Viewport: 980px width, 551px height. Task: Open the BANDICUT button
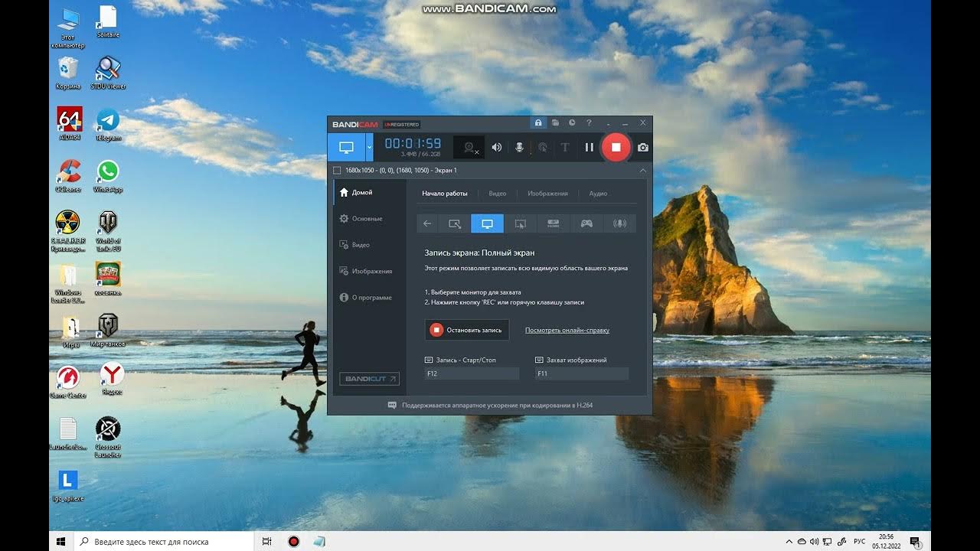[x=369, y=379]
